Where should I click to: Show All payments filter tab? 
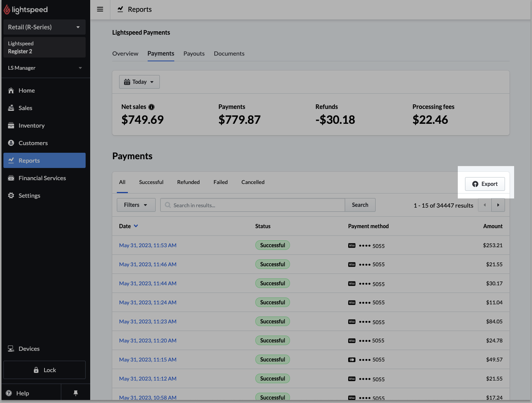coord(122,182)
